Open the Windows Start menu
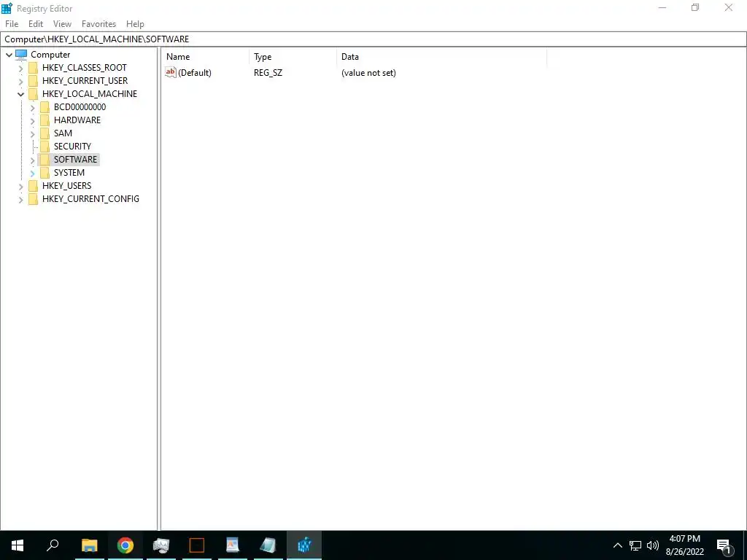 18,545
